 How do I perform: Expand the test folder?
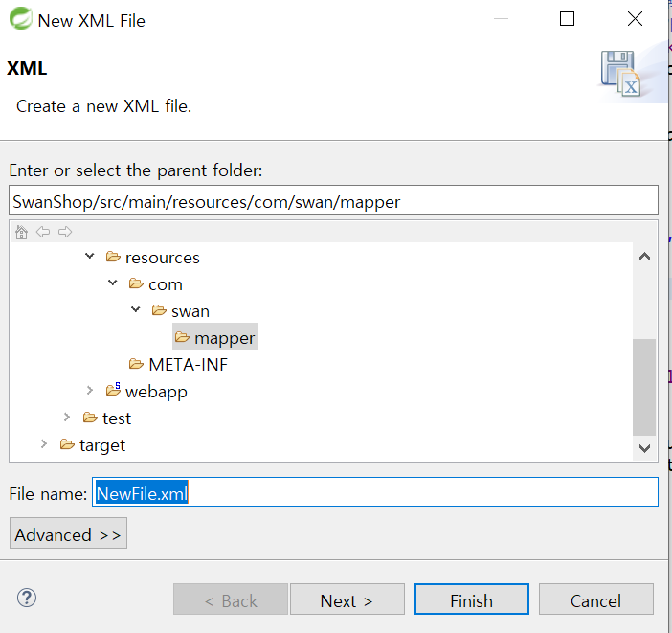66,417
